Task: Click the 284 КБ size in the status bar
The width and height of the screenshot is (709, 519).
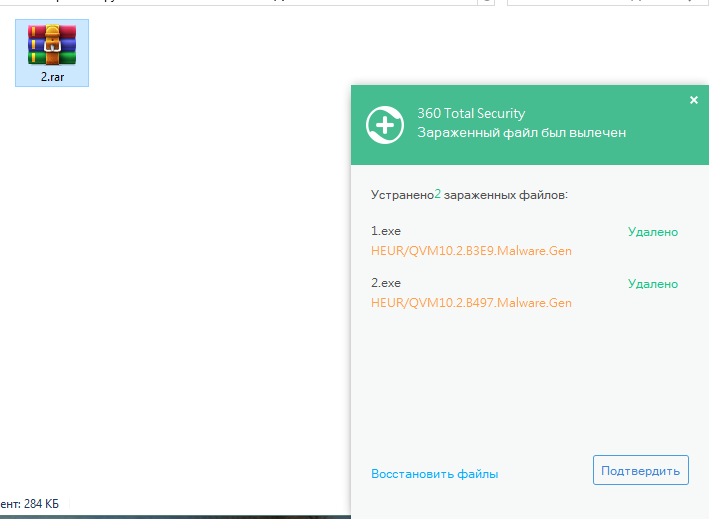Action: [41, 504]
